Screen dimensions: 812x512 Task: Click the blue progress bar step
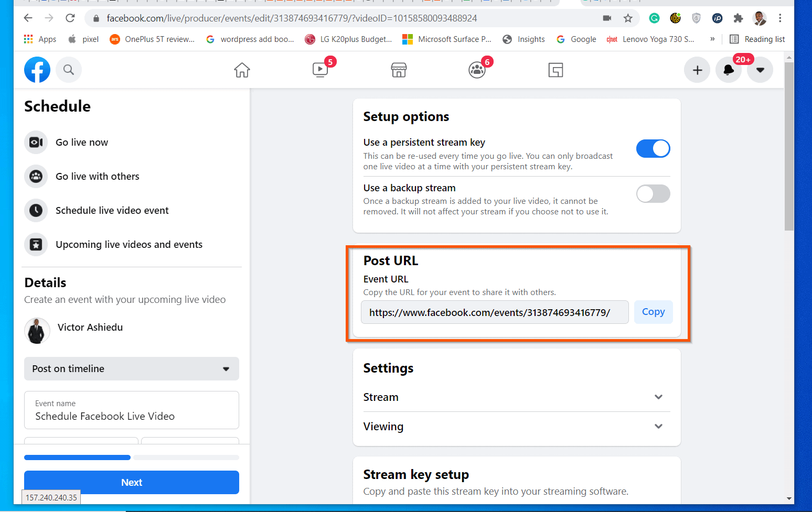77,457
